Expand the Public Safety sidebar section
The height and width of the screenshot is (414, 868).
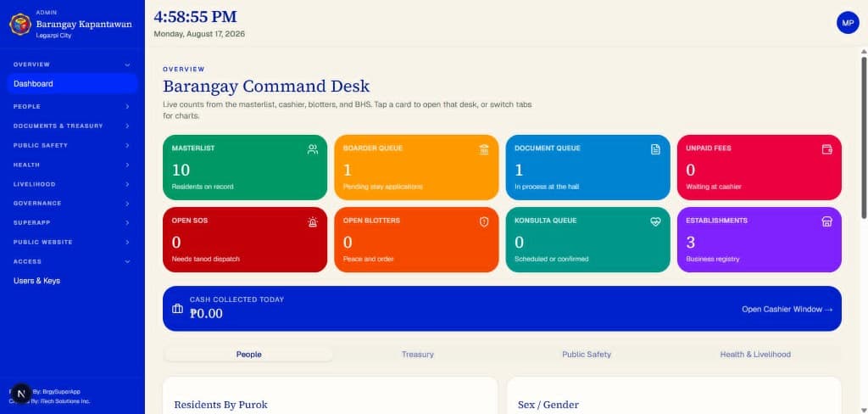pos(72,145)
